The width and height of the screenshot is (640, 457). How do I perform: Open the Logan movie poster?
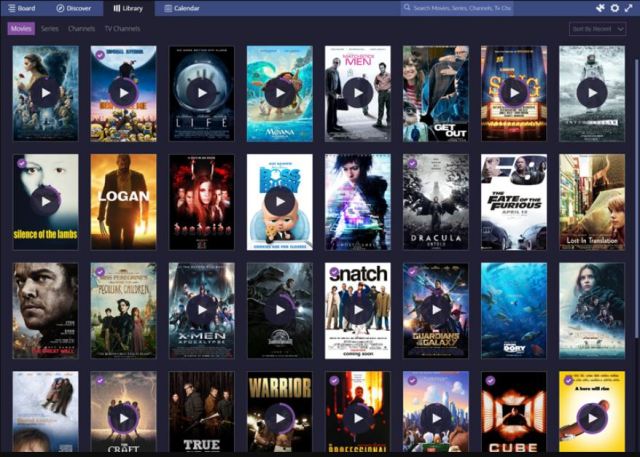click(123, 202)
